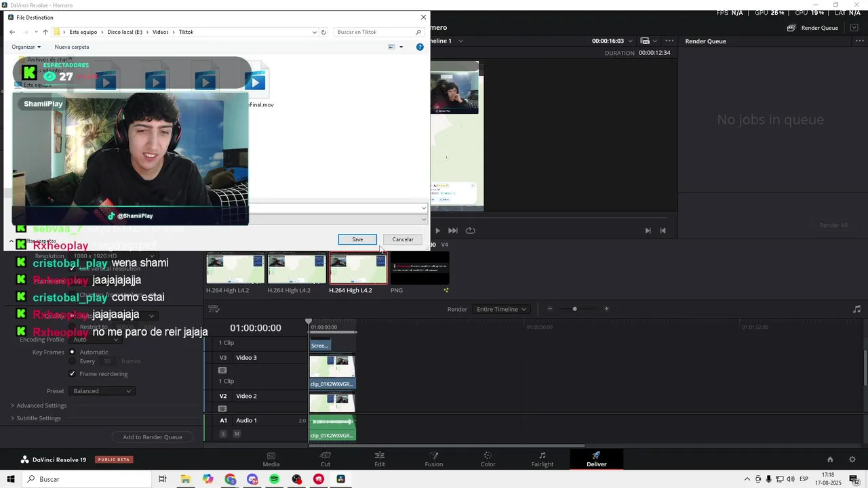
Task: Toggle loop playback
Action: 470,230
